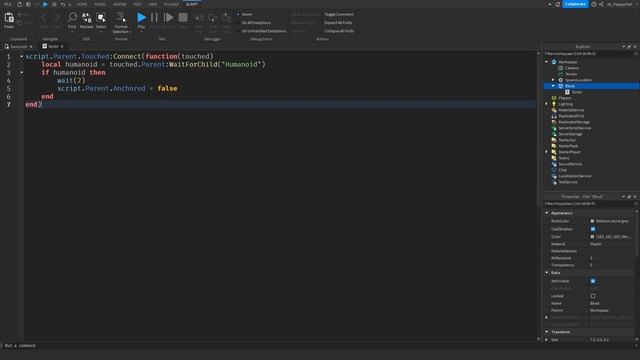The width and height of the screenshot is (640, 360).
Task: Select On All Exceptions radio option
Action: click(238, 23)
